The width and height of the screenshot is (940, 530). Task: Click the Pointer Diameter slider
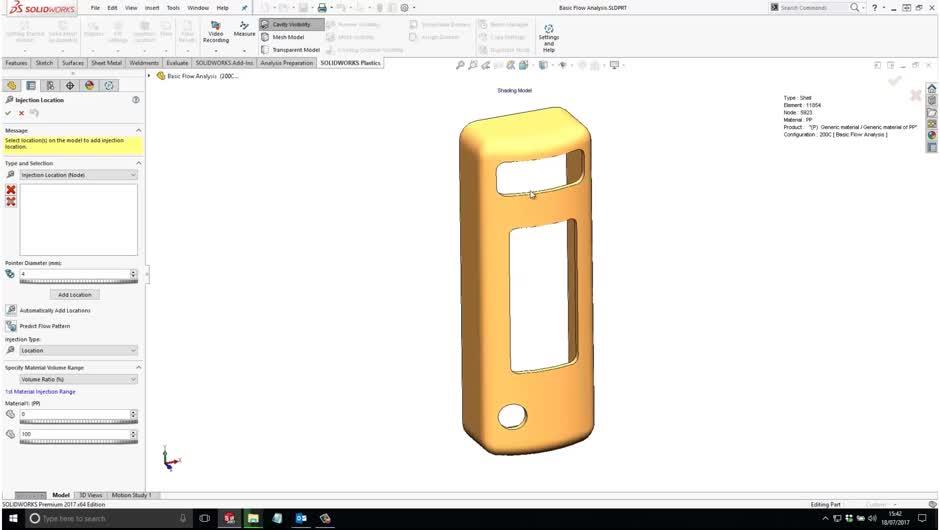click(x=78, y=282)
